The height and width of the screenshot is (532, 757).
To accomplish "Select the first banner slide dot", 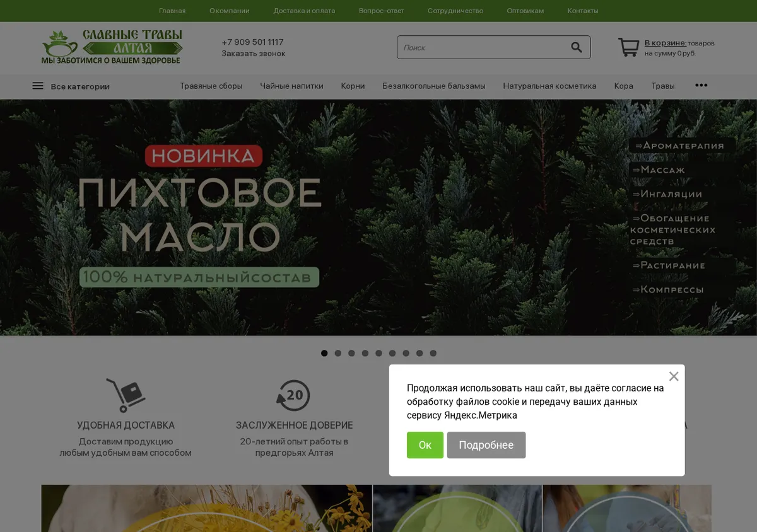I will pyautogui.click(x=324, y=353).
